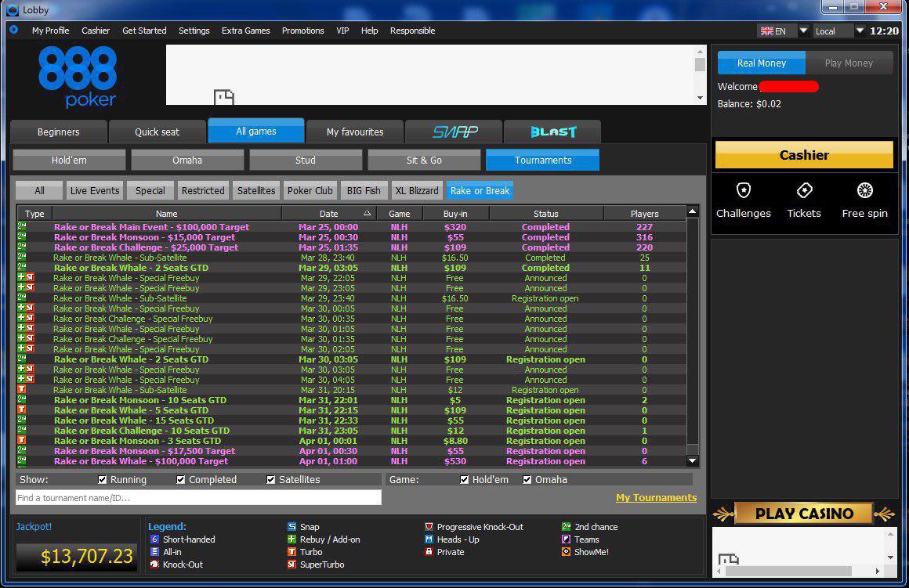The height and width of the screenshot is (588, 909).
Task: Open the Challenges shield icon
Action: [x=743, y=190]
